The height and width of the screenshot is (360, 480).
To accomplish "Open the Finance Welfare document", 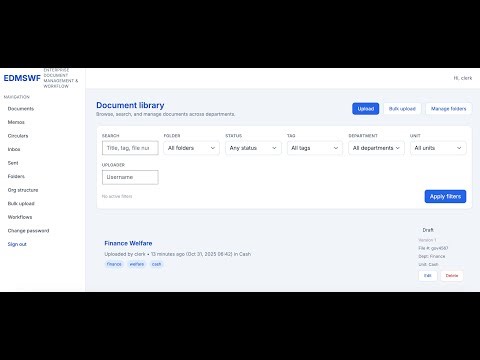I will [x=128, y=243].
